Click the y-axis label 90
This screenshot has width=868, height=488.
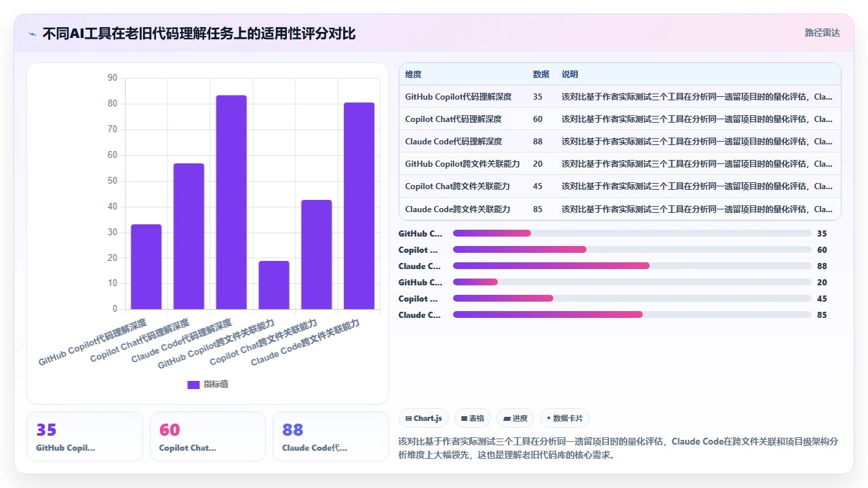click(x=112, y=78)
